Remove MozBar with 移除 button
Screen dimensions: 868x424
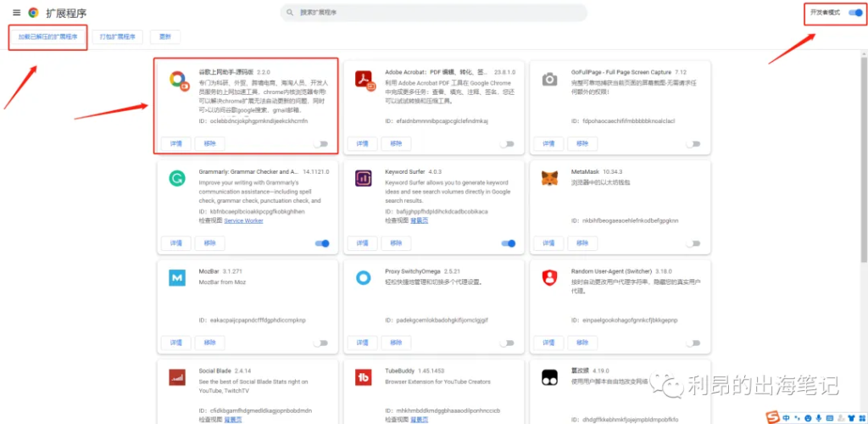(x=210, y=343)
